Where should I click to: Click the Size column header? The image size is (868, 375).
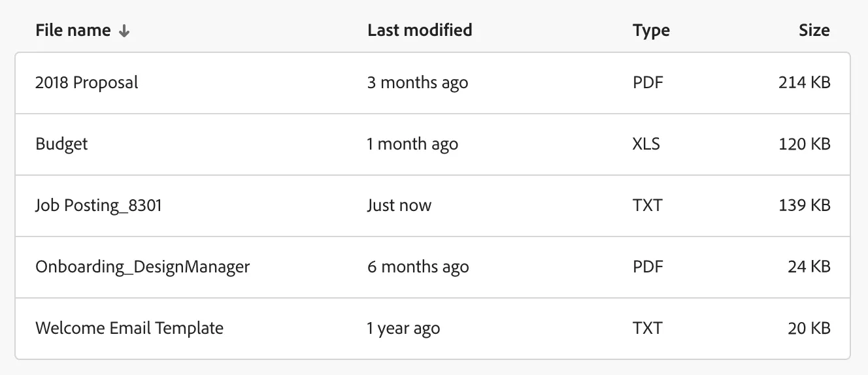[x=814, y=30]
